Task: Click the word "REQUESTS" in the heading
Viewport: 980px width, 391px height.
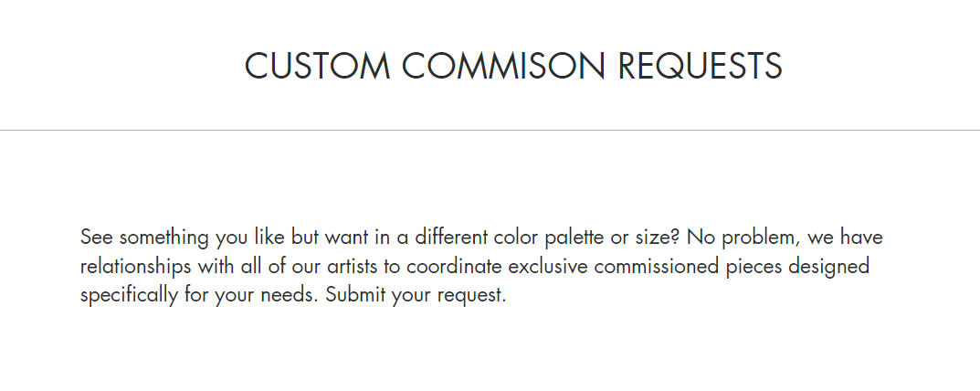Action: [x=700, y=67]
